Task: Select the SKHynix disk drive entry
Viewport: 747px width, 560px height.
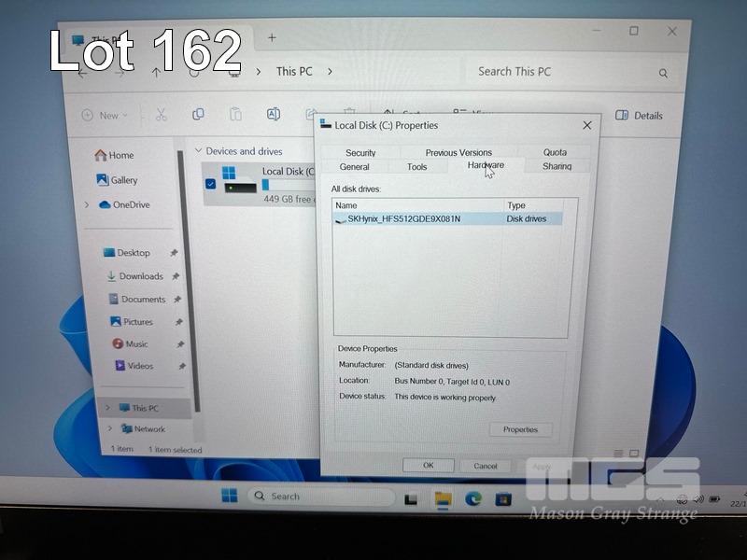Action: click(403, 219)
